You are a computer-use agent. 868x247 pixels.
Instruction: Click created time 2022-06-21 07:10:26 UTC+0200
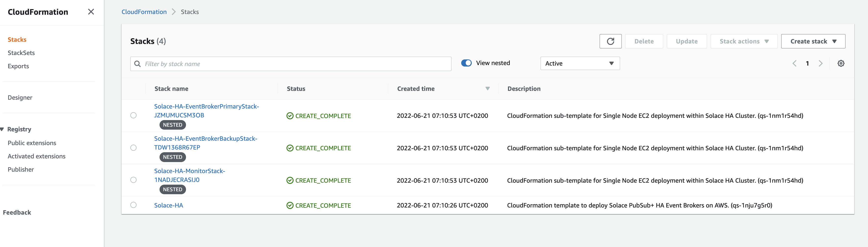(x=442, y=205)
